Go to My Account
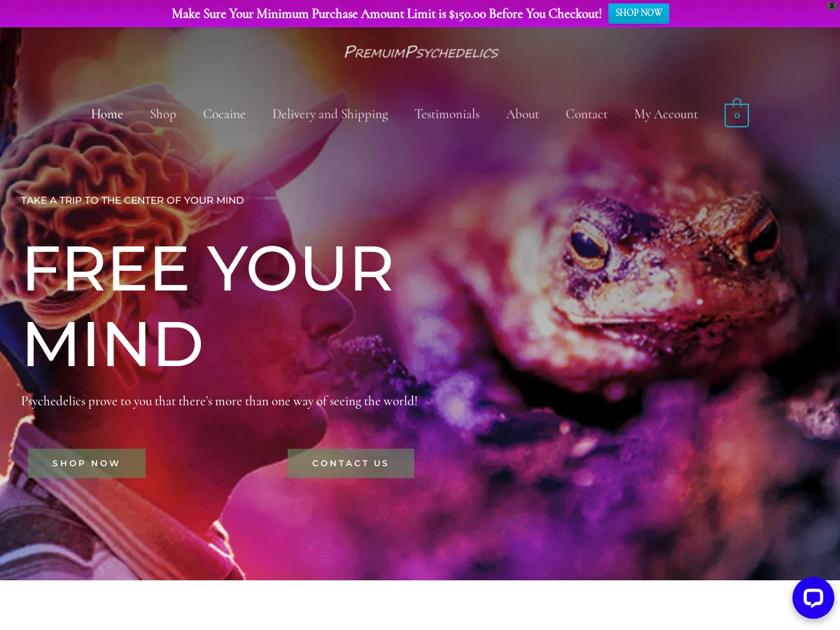Image resolution: width=840 pixels, height=630 pixels. pos(666,114)
